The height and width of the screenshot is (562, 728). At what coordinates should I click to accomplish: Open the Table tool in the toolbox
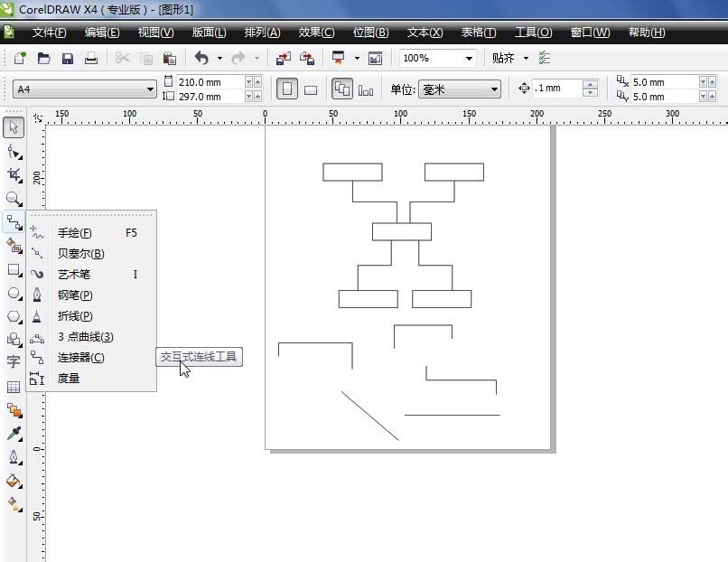click(14, 387)
